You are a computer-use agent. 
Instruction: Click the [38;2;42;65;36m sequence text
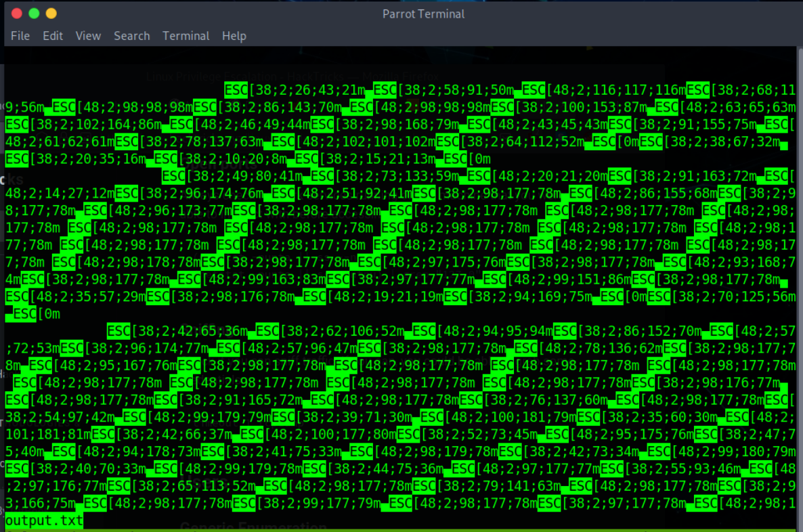190,331
